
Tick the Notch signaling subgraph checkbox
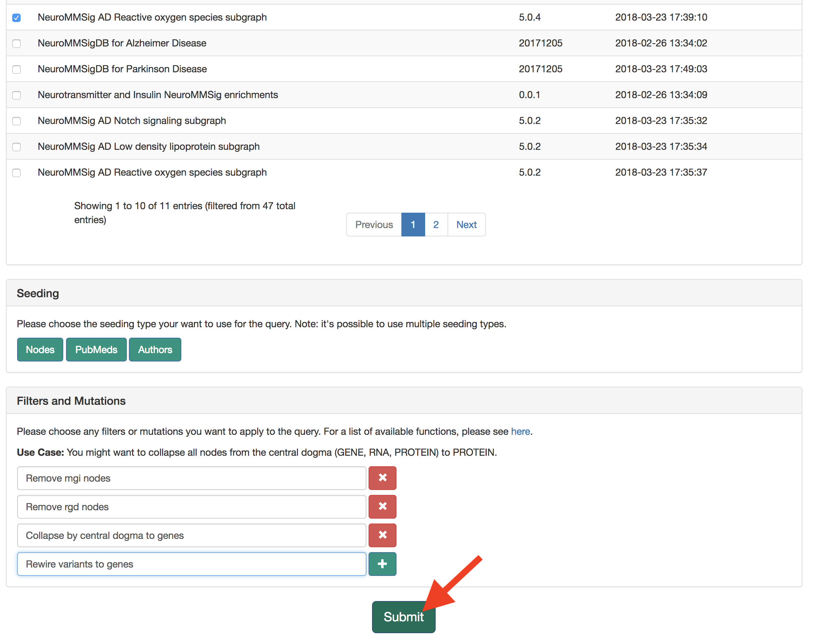pos(16,121)
